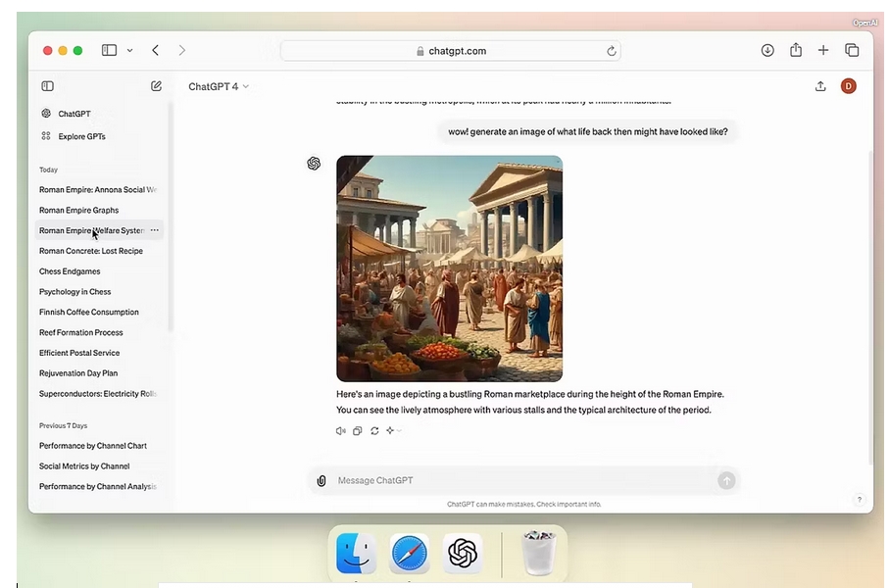Image resolution: width=889 pixels, height=588 pixels.
Task: Click the chatgpt.com address bar
Action: [451, 51]
